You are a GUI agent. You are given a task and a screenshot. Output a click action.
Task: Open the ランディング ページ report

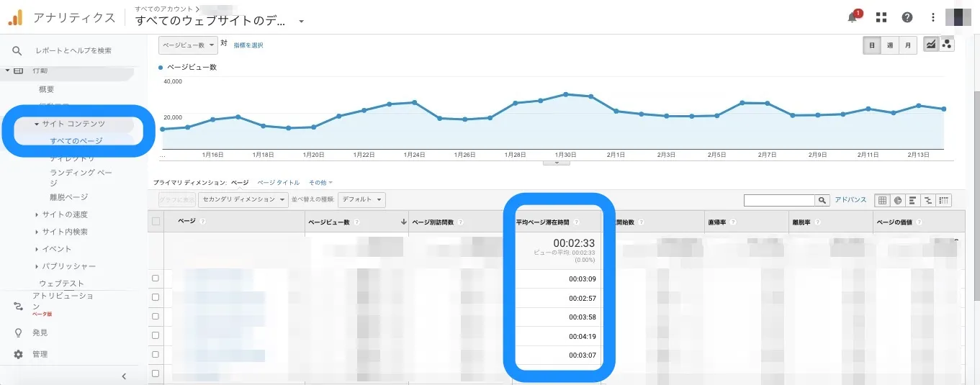[x=81, y=178]
